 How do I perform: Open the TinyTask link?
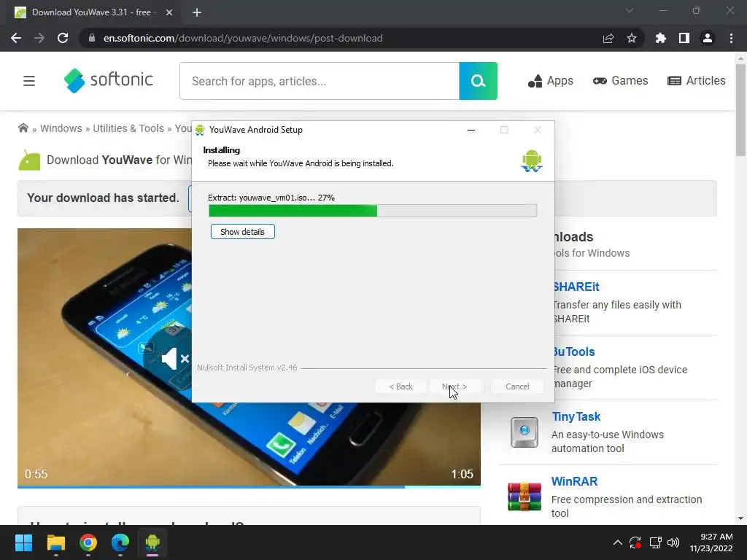click(576, 416)
